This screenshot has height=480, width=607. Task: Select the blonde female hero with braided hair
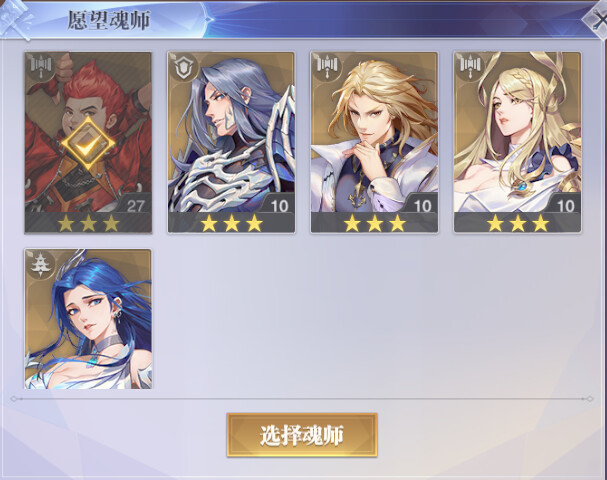[518, 142]
